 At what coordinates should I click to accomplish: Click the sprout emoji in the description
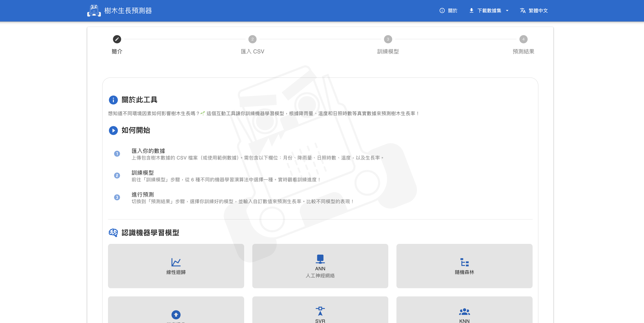(203, 113)
